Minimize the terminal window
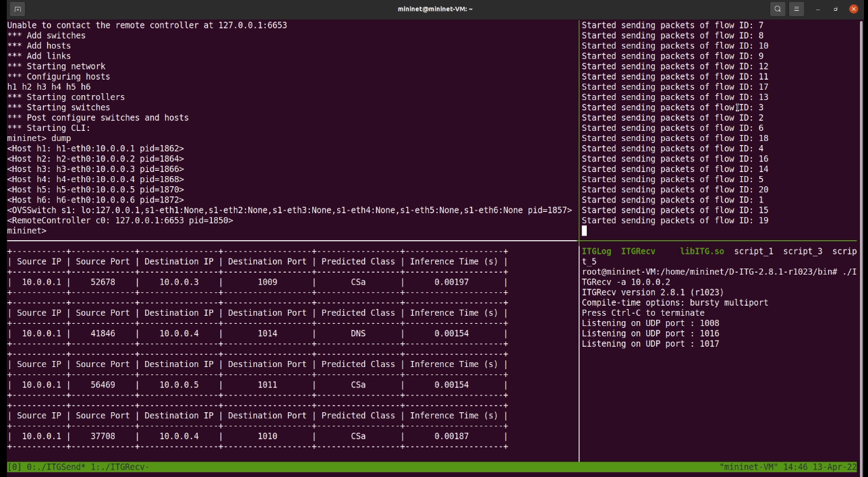The width and height of the screenshot is (868, 477). (x=818, y=9)
